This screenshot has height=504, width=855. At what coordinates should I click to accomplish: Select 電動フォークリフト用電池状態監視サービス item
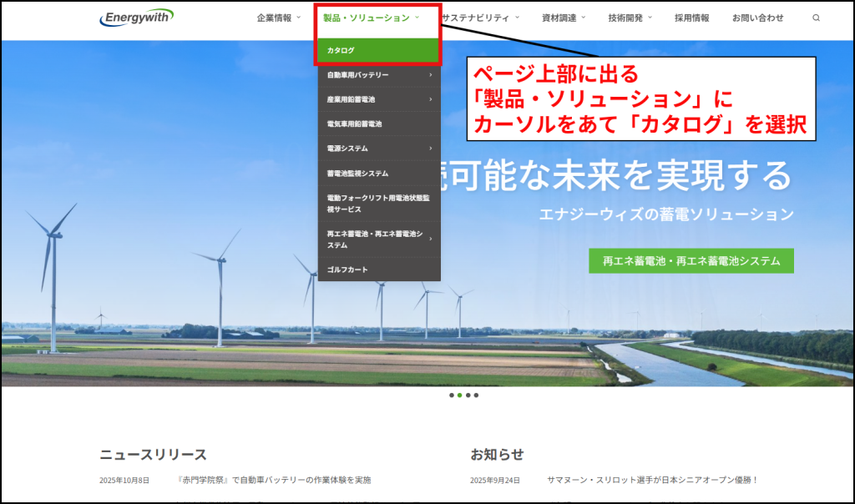[x=377, y=203]
